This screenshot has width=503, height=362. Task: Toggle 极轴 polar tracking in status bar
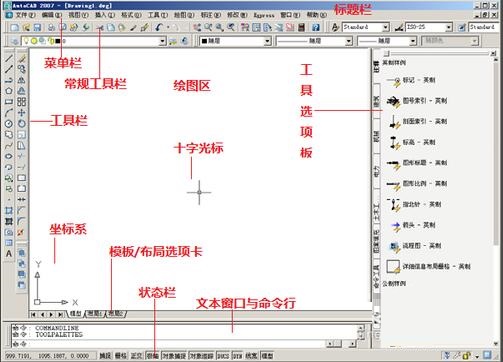pyautogui.click(x=153, y=356)
